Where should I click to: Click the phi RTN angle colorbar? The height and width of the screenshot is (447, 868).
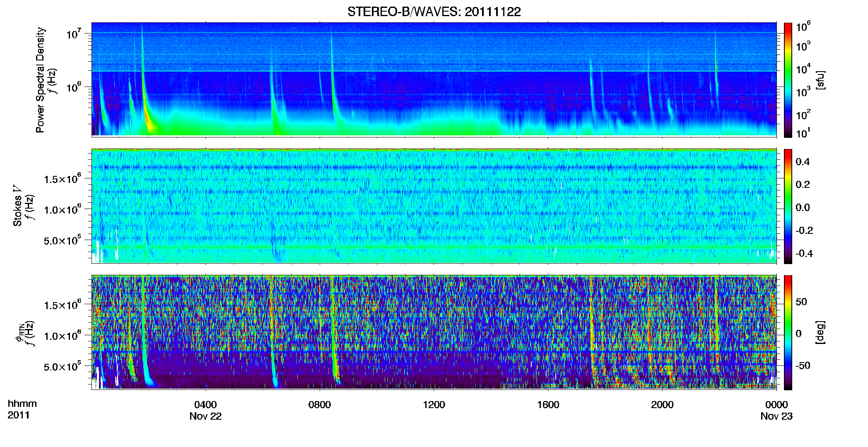(788, 332)
